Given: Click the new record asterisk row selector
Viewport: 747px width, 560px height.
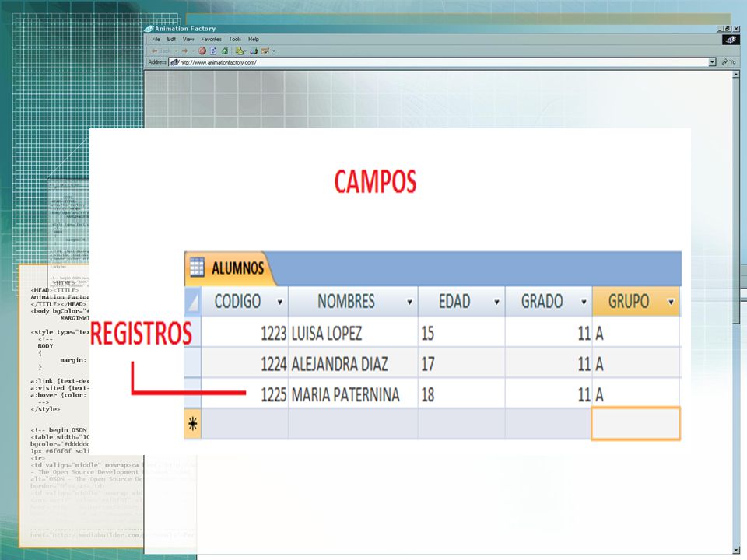Looking at the screenshot, I should point(192,423).
